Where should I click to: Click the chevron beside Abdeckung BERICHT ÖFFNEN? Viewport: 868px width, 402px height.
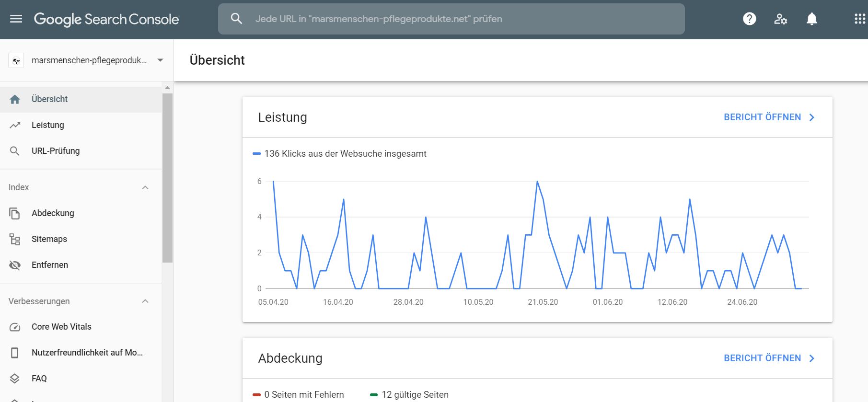(x=812, y=358)
